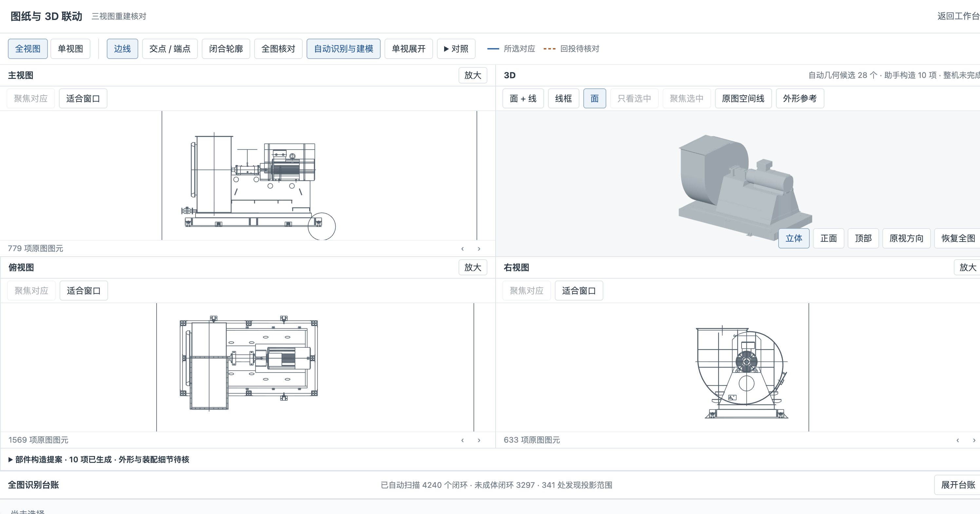Play the 对照 comparison
This screenshot has height=514, width=980.
click(x=456, y=49)
